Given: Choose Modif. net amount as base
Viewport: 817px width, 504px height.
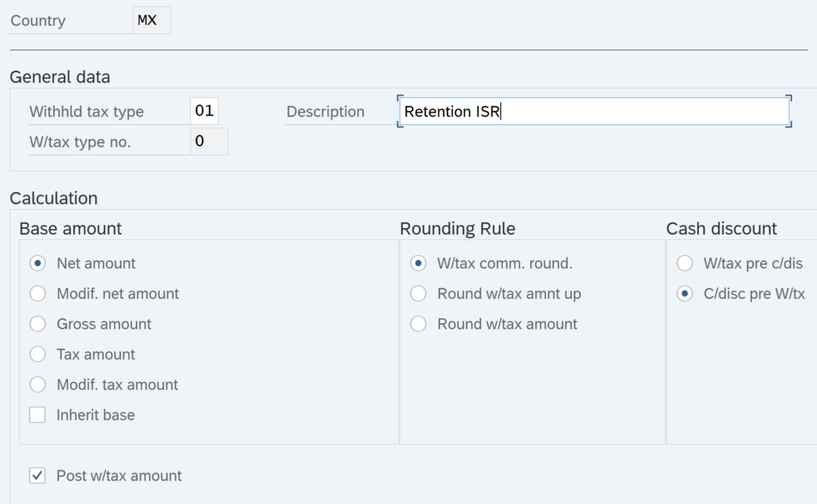Looking at the screenshot, I should pos(37,293).
